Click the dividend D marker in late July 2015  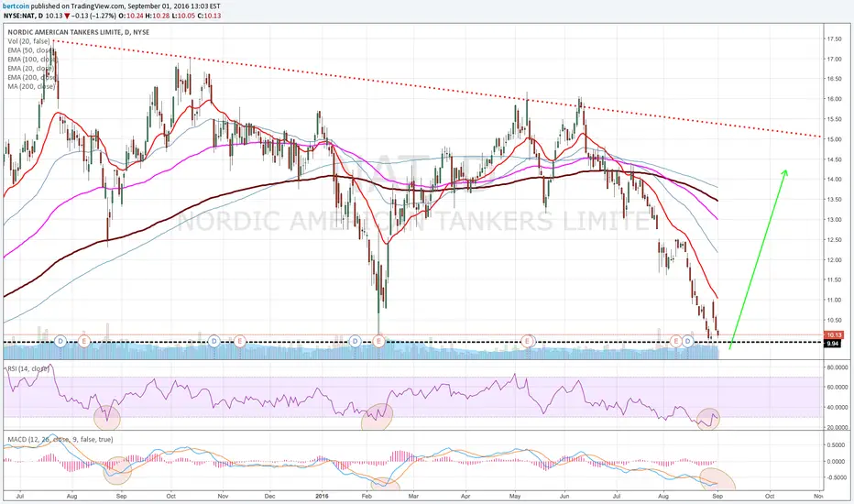tap(60, 342)
